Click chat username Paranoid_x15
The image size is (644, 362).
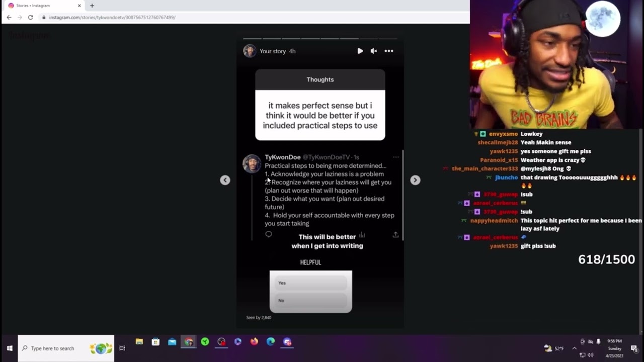499,160
